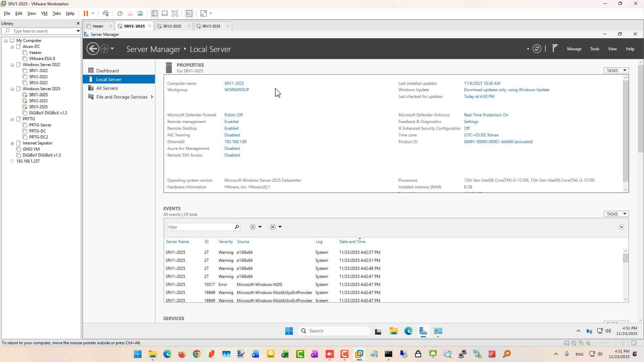
Task: Open the Snapshot Manager wrench-clock icon
Action: coord(140,13)
